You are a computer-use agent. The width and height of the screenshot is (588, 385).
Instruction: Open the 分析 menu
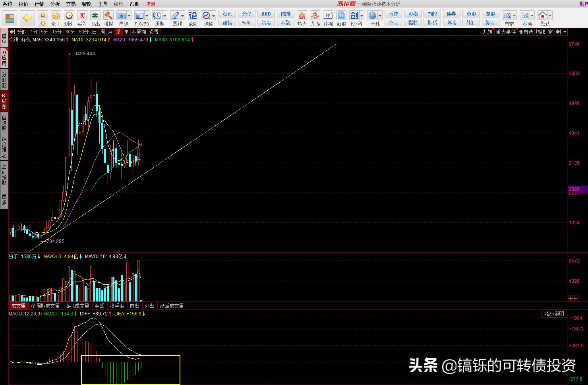(55, 4)
